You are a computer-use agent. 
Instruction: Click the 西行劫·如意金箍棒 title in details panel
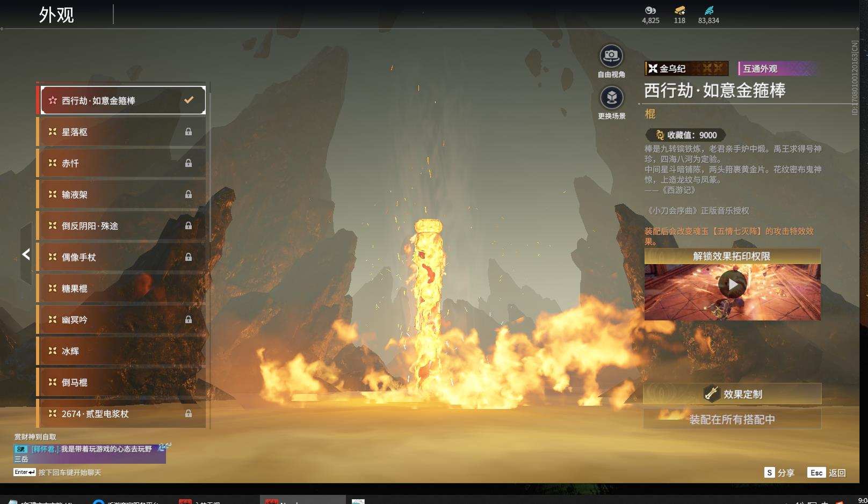coord(715,90)
